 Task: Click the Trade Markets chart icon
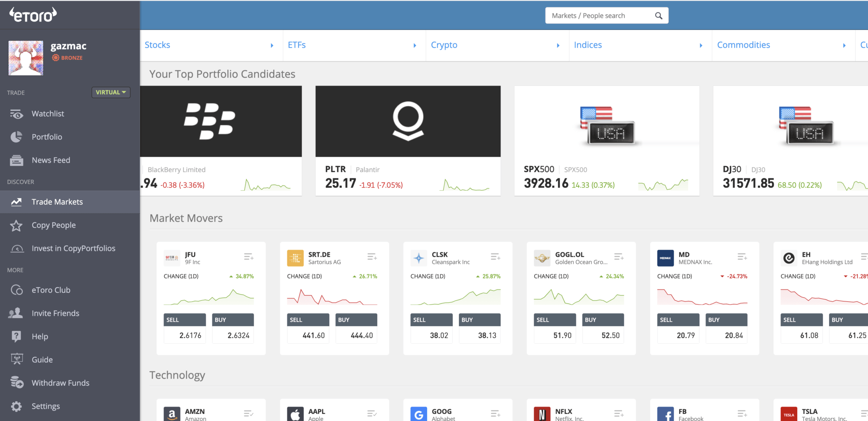[16, 202]
